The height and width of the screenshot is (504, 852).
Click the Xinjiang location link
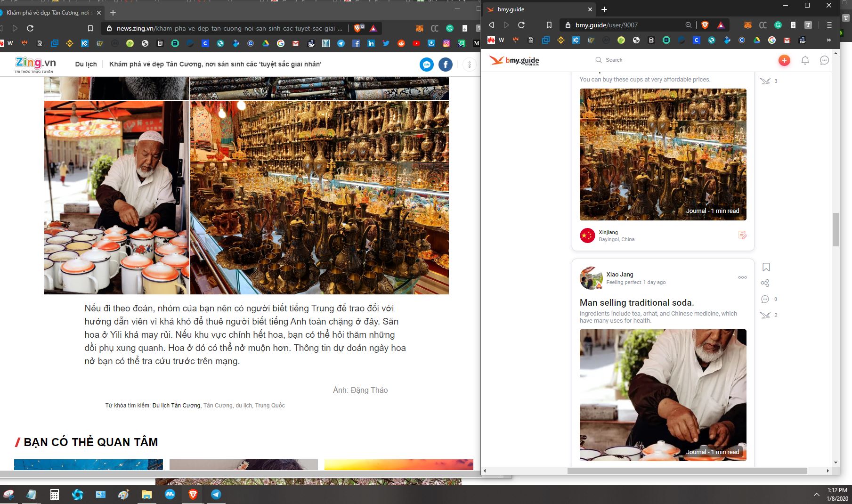point(608,232)
